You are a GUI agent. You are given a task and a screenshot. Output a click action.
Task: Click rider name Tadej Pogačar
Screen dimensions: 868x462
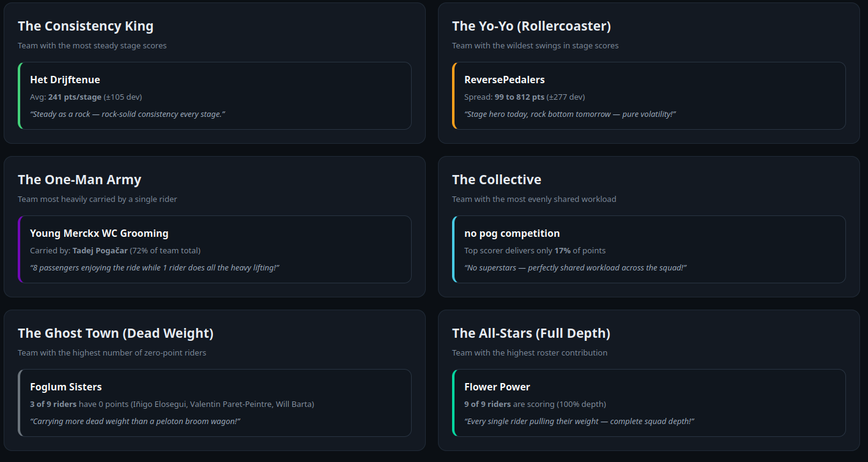[x=100, y=250]
